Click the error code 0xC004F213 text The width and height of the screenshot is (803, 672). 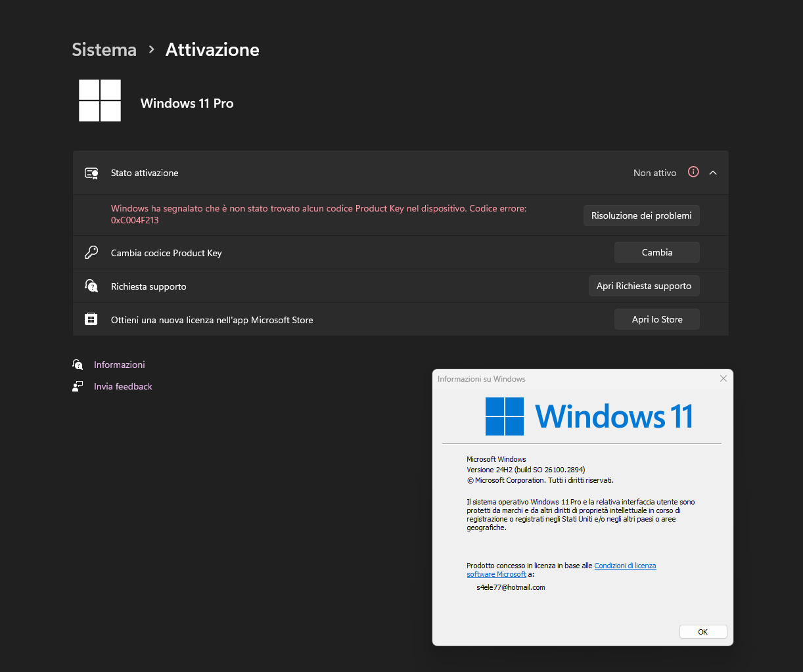pyautogui.click(x=135, y=220)
